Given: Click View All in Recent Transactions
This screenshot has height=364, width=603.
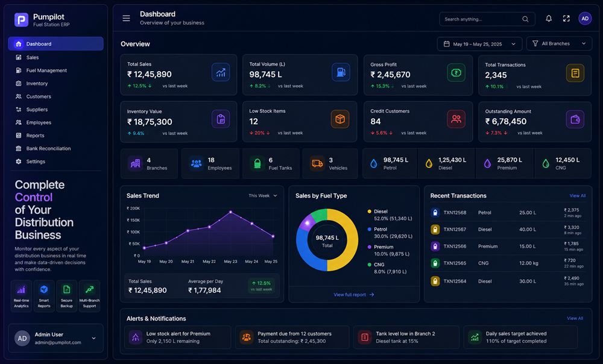Looking at the screenshot, I should (x=577, y=196).
